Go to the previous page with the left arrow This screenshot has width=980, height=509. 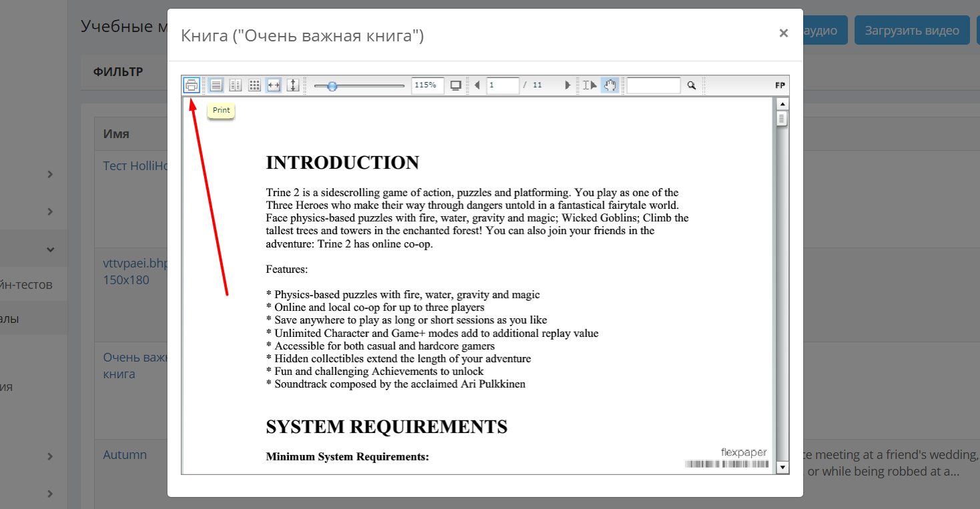477,85
